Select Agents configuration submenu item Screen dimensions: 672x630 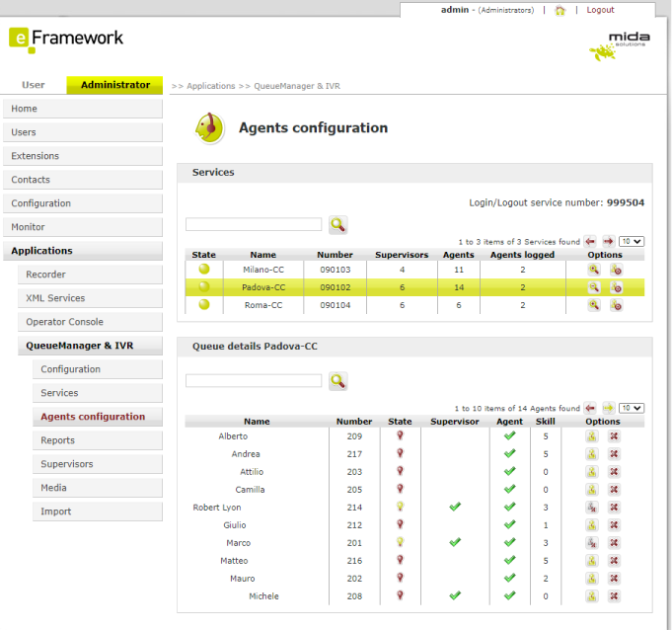coord(98,417)
